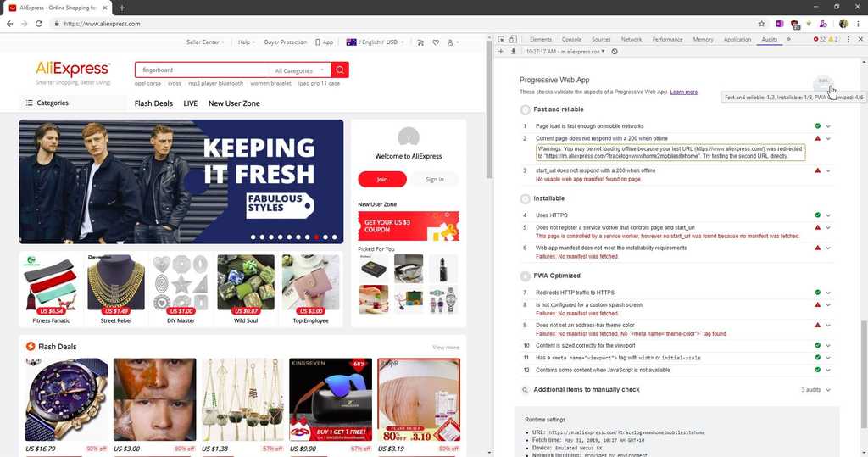
Task: Switch to the Console tab in DevTools
Action: tap(571, 40)
